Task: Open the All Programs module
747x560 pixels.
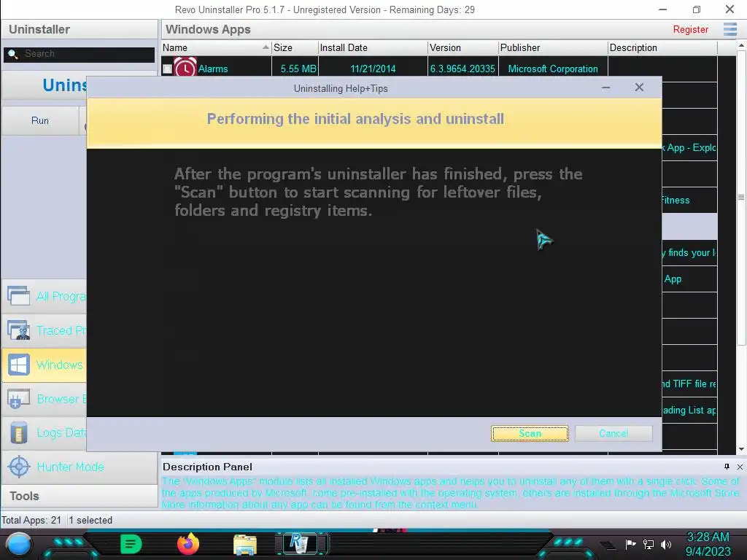Action: pyautogui.click(x=44, y=296)
